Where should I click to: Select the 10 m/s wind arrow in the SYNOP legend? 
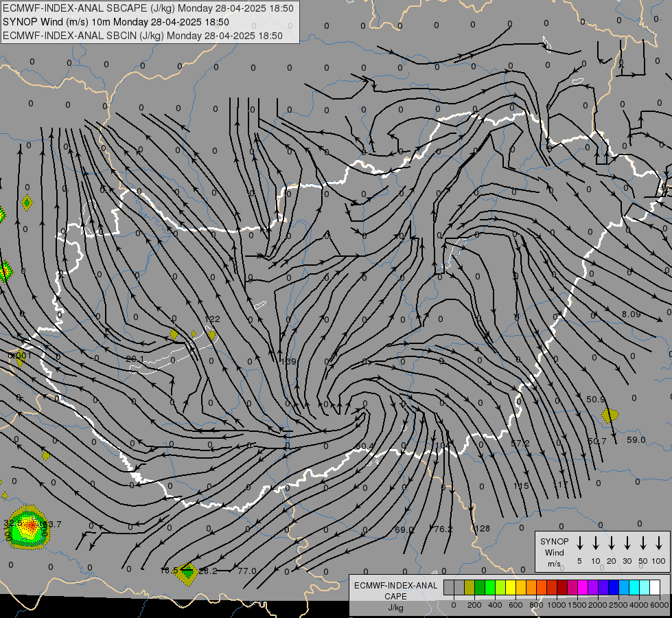pos(595,542)
